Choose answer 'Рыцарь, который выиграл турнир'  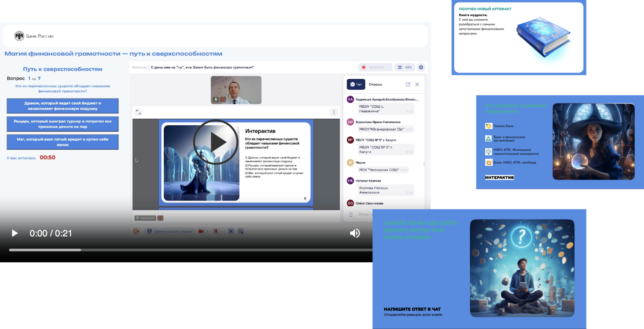click(62, 124)
